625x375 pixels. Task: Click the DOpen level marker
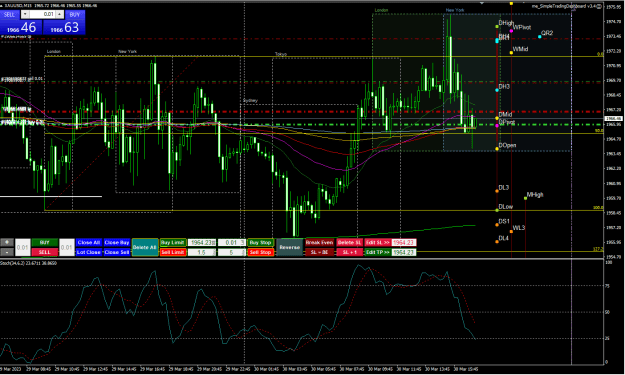pos(497,149)
